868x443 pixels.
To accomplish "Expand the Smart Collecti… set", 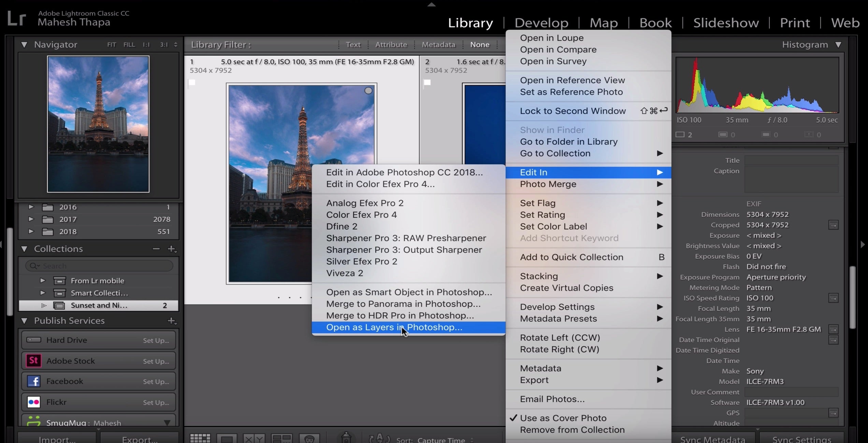I will pyautogui.click(x=43, y=293).
